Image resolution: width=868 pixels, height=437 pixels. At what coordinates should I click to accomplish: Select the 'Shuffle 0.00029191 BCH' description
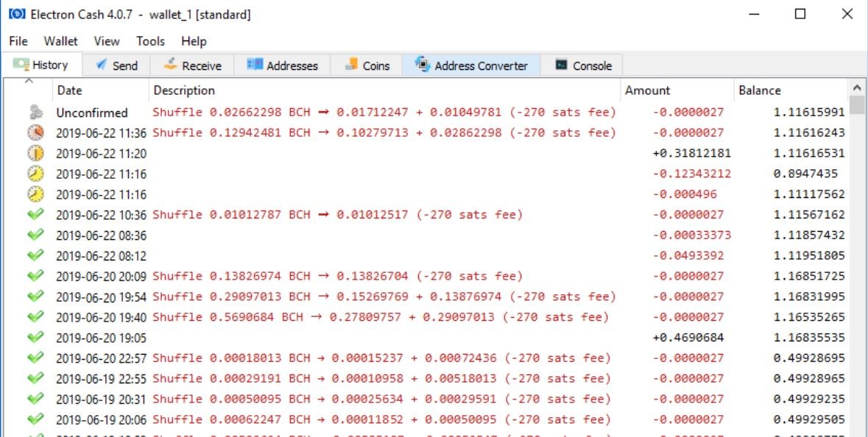pos(382,378)
